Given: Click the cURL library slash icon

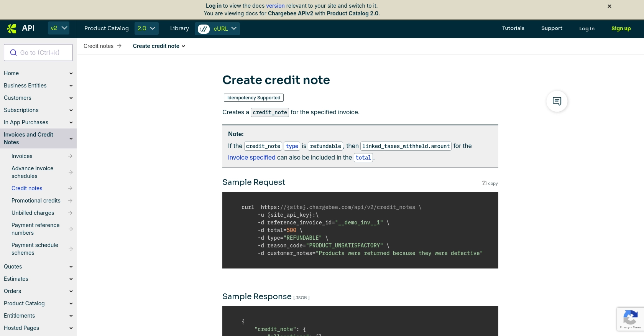Looking at the screenshot, I should pos(204,29).
